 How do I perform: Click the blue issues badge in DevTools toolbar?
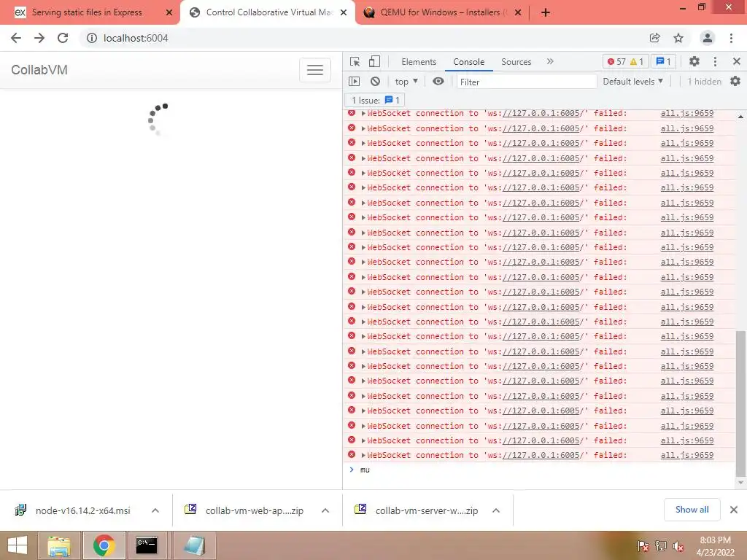click(663, 61)
